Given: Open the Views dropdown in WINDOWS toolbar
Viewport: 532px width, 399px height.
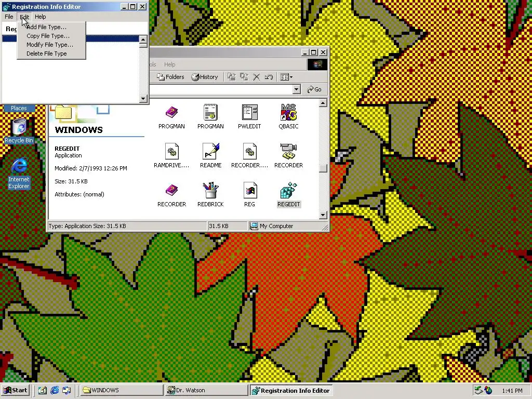Looking at the screenshot, I should pyautogui.click(x=286, y=77).
